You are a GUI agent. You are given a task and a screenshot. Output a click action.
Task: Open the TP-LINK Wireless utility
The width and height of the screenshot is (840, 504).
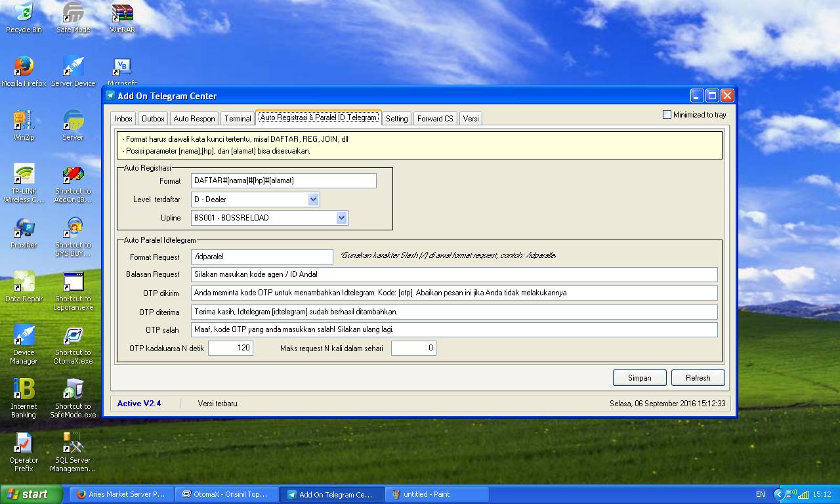point(24,178)
